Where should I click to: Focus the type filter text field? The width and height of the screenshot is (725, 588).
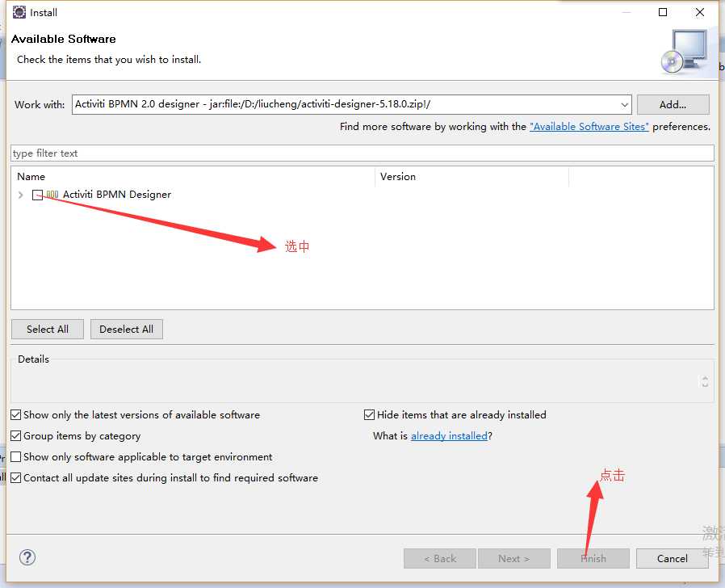pyautogui.click(x=362, y=153)
